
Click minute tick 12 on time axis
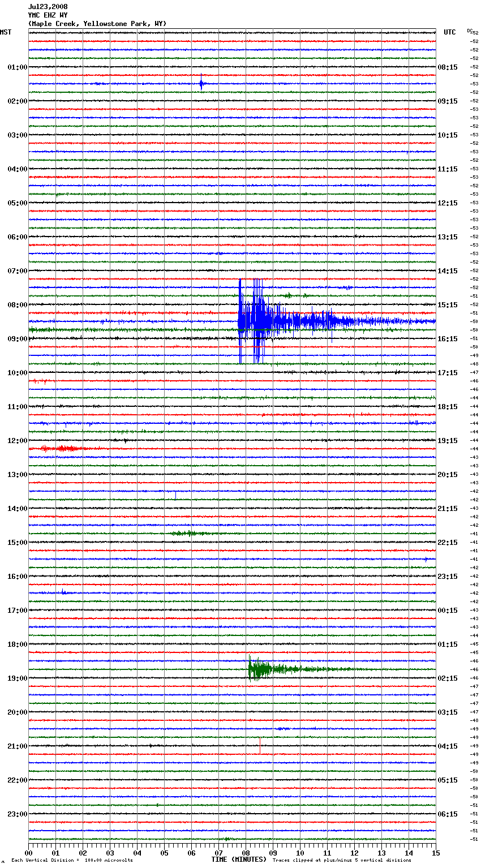(355, 853)
